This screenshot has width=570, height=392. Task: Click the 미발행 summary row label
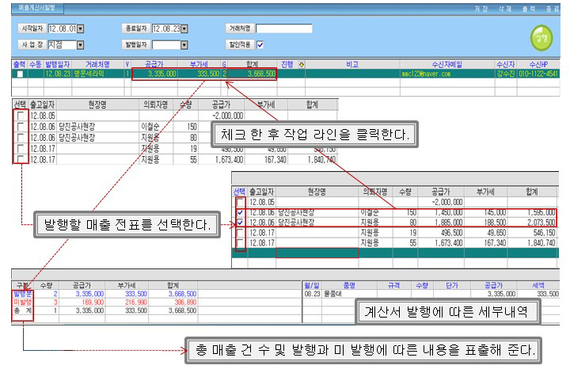[x=22, y=303]
